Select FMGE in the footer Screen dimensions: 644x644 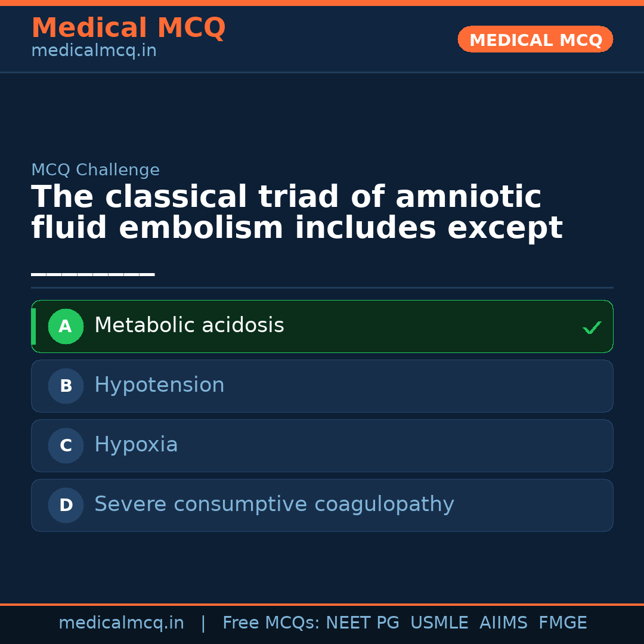562,623
